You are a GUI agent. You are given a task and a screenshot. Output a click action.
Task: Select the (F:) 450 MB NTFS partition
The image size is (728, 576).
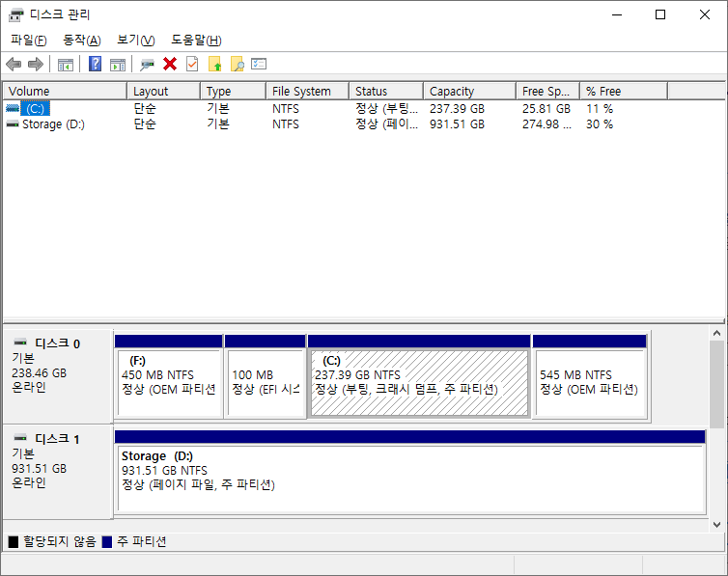pyautogui.click(x=169, y=376)
